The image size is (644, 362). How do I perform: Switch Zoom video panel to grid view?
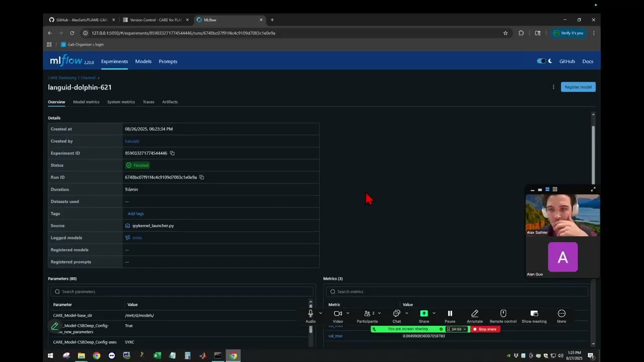click(x=555, y=190)
